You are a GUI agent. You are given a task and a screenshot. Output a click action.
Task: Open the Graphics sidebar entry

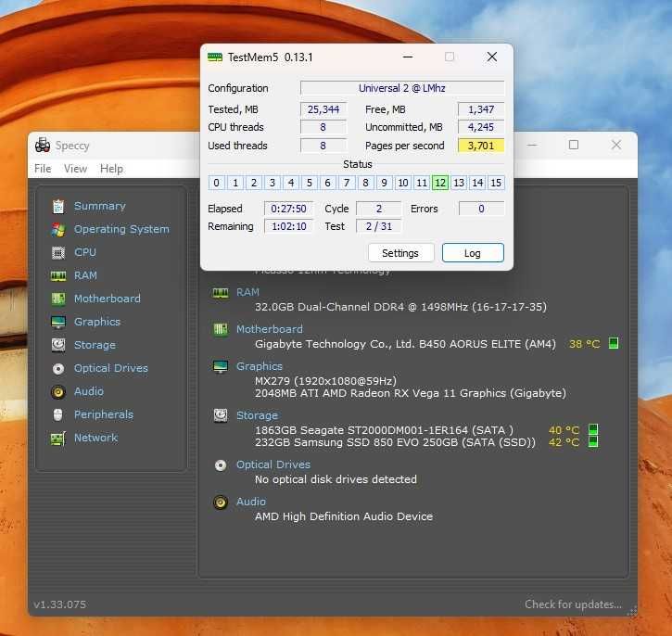[97, 322]
